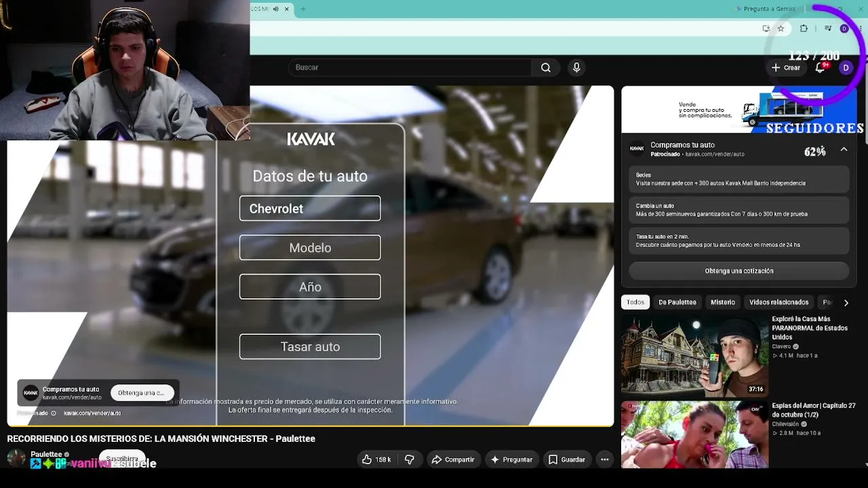Click Obtenga una cotización in the ad panel
The width and height of the screenshot is (868, 488).
[739, 271]
